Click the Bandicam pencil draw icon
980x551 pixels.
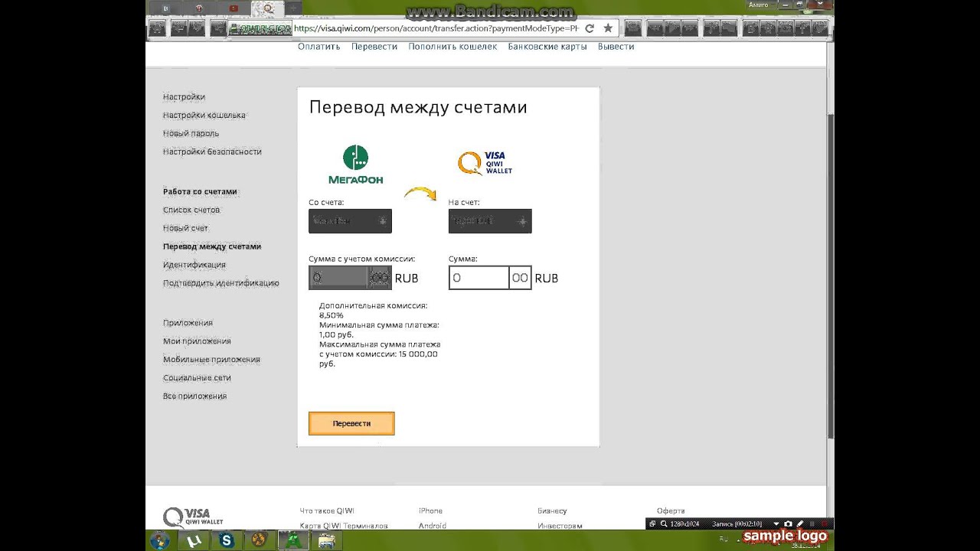800,523
